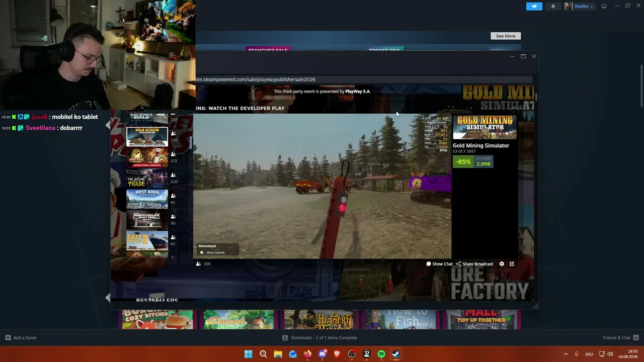Image resolution: width=644 pixels, height=362 pixels.
Task: Select Electronics Repair Simulator stream thumbnail
Action: coord(147,119)
